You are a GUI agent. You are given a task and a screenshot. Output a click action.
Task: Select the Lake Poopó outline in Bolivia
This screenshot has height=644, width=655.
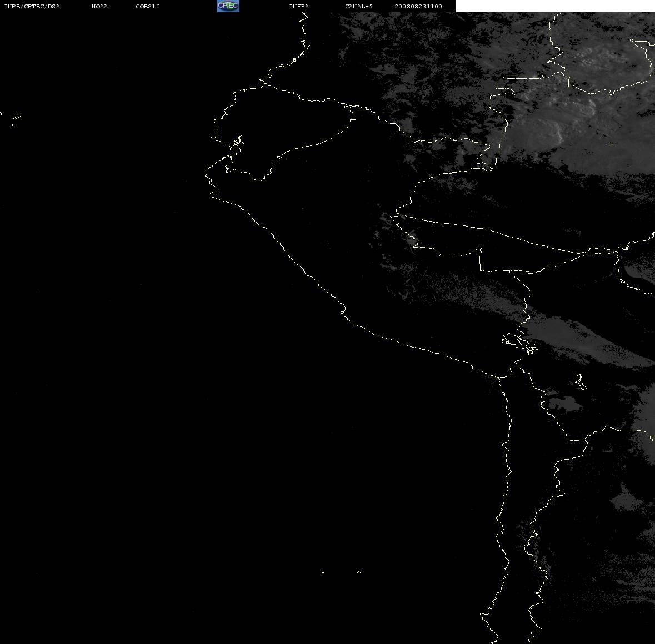(x=581, y=381)
